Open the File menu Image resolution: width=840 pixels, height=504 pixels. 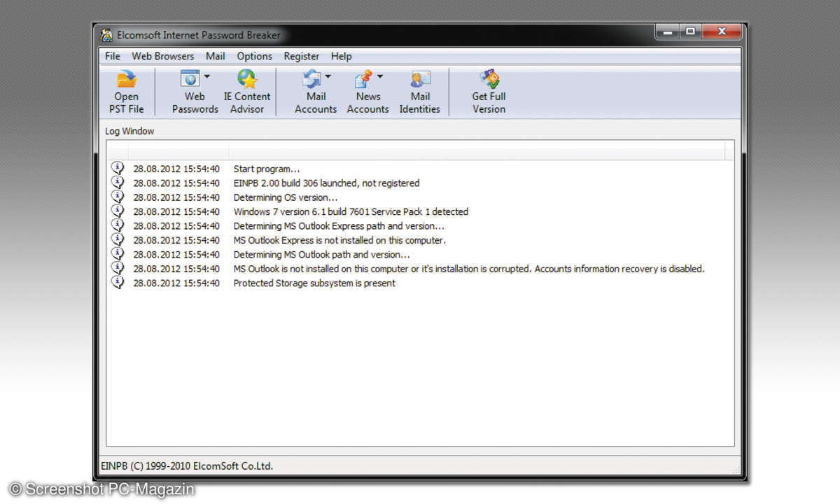(113, 56)
